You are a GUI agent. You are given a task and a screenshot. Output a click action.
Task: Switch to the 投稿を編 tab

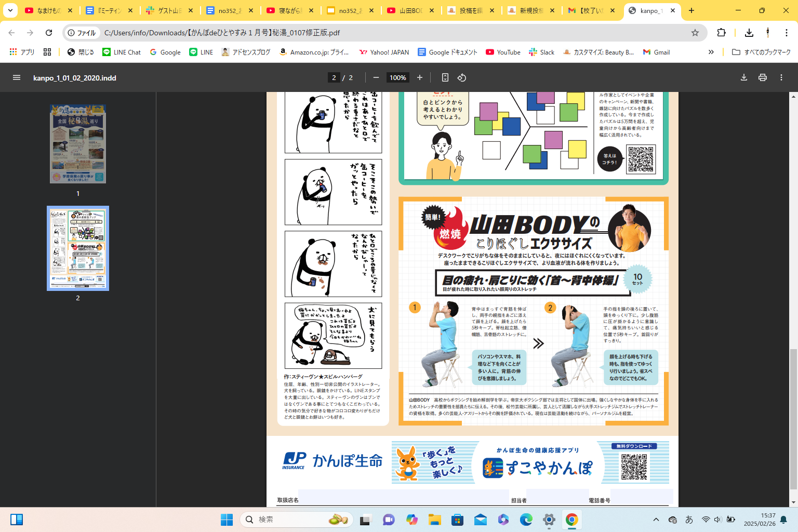click(x=471, y=10)
